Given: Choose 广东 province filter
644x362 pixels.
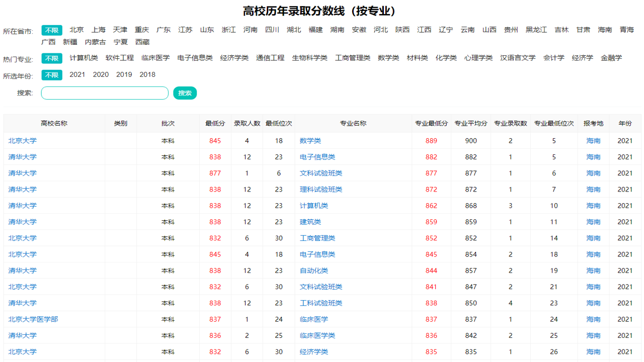Looking at the screenshot, I should point(164,30).
